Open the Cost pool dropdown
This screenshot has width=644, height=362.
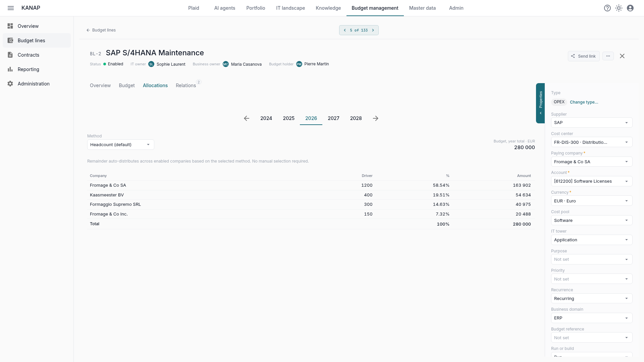tap(592, 221)
